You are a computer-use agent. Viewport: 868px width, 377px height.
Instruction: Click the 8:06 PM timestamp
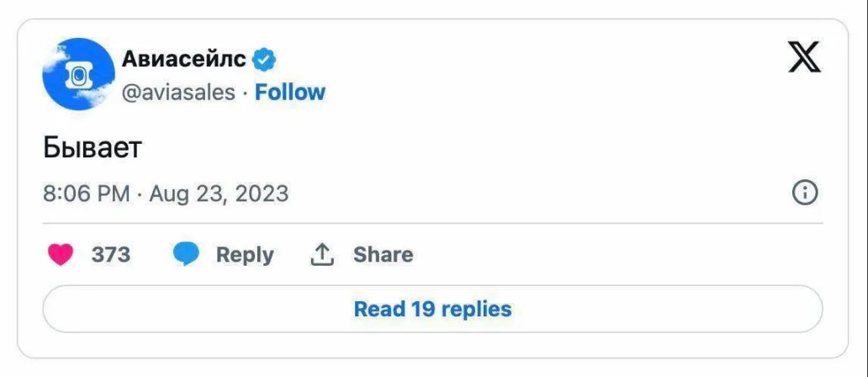point(87,194)
